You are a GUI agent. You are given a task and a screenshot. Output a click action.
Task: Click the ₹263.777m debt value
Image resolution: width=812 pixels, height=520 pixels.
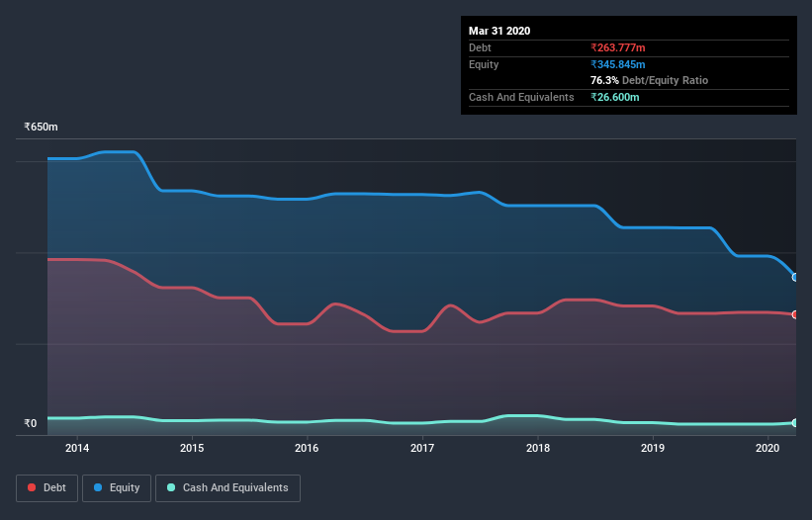pyautogui.click(x=618, y=47)
